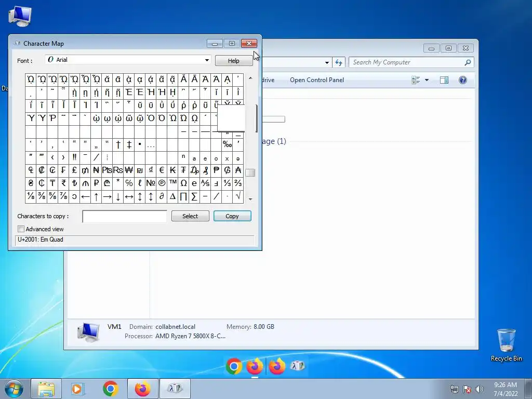Click the Action Center flag tray icon
Viewport: 532px width, 399px height.
(467, 389)
